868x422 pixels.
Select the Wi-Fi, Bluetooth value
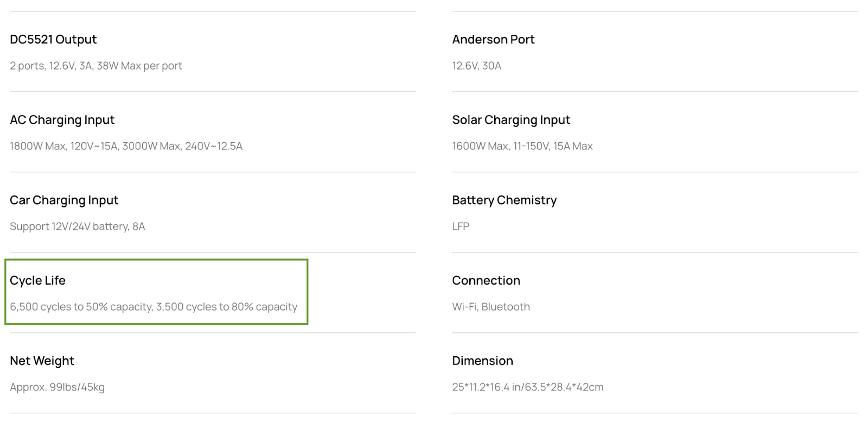click(491, 307)
